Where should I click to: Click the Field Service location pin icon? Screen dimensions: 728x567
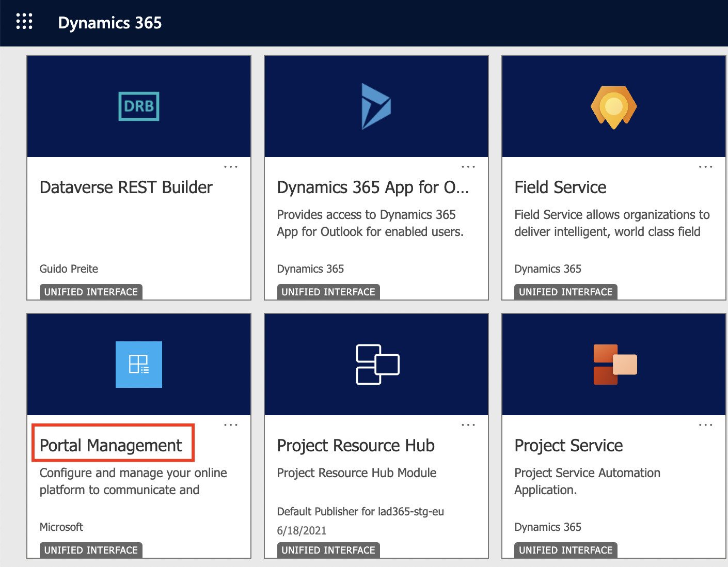pos(614,107)
